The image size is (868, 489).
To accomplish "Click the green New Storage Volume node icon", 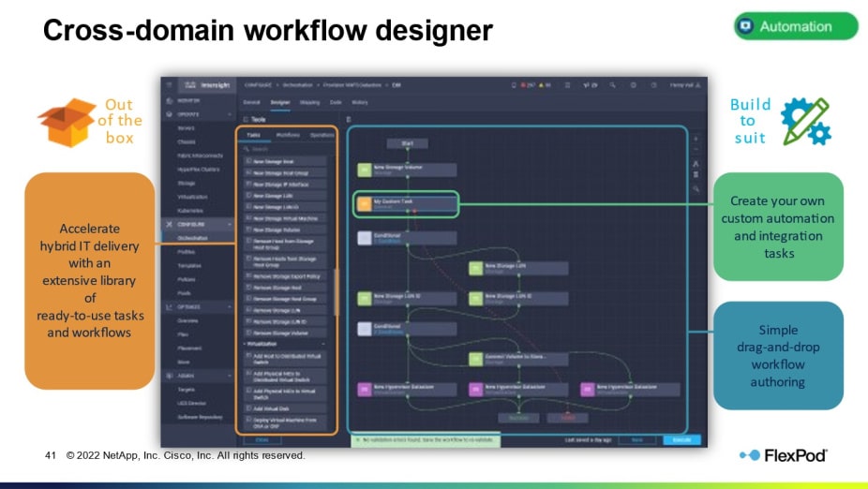I will point(365,170).
